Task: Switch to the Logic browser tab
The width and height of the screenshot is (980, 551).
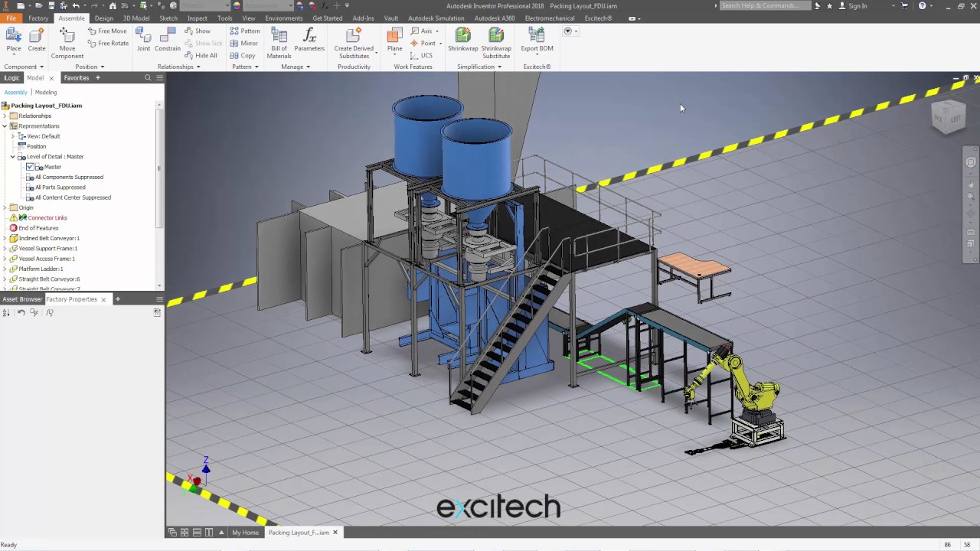Action: point(11,78)
